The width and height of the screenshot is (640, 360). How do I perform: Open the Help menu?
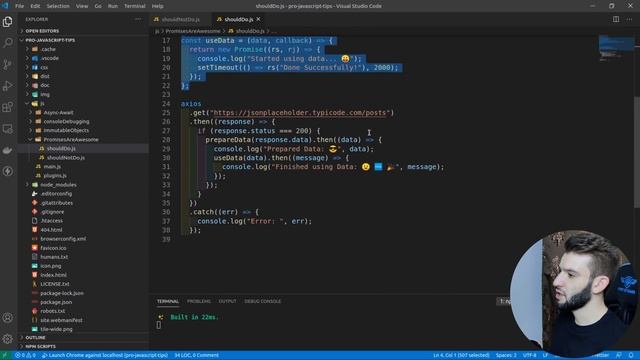coord(158,6)
